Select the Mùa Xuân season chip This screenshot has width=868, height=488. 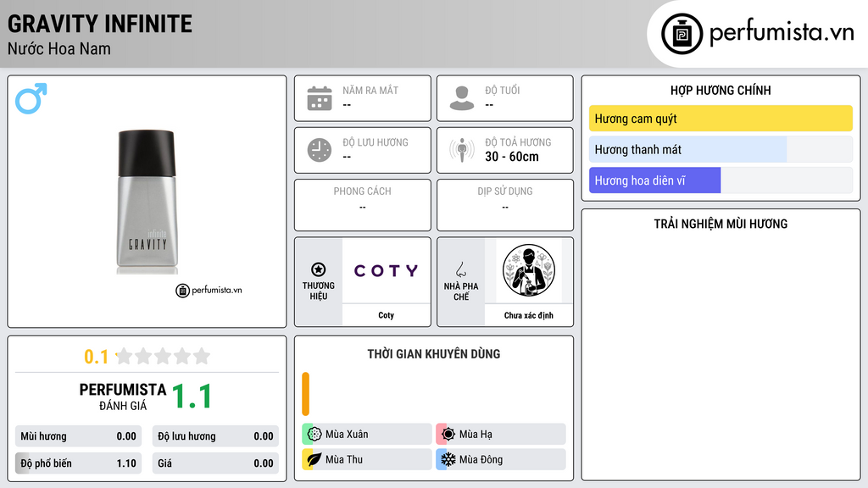[x=367, y=435]
